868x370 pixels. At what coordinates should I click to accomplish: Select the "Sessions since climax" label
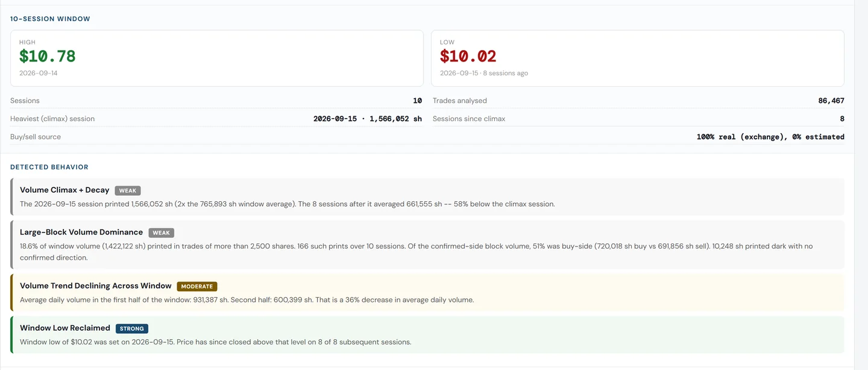point(469,119)
